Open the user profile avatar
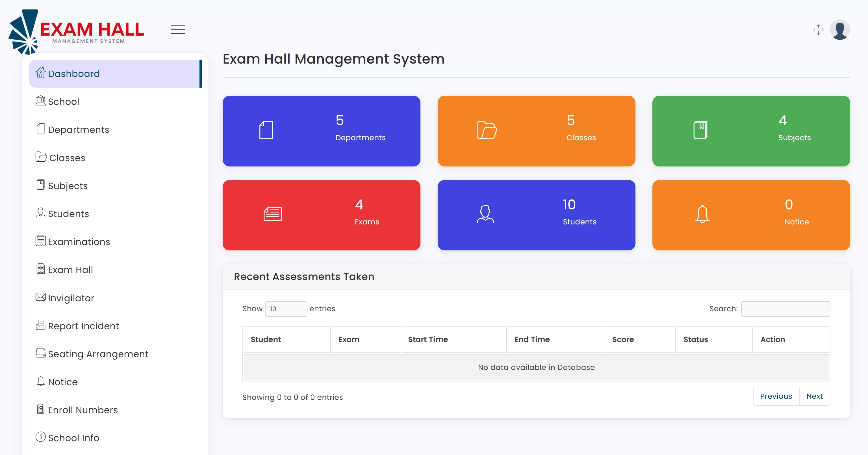868x455 pixels. 839,30
